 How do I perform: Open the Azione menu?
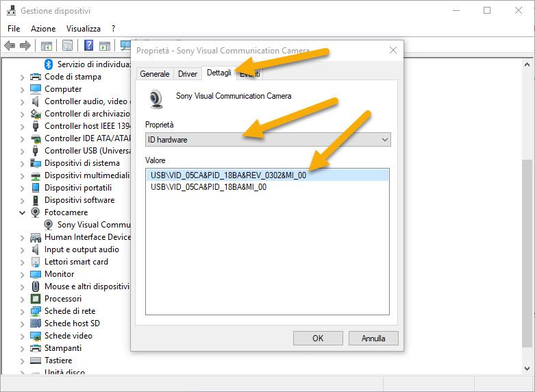click(x=43, y=29)
